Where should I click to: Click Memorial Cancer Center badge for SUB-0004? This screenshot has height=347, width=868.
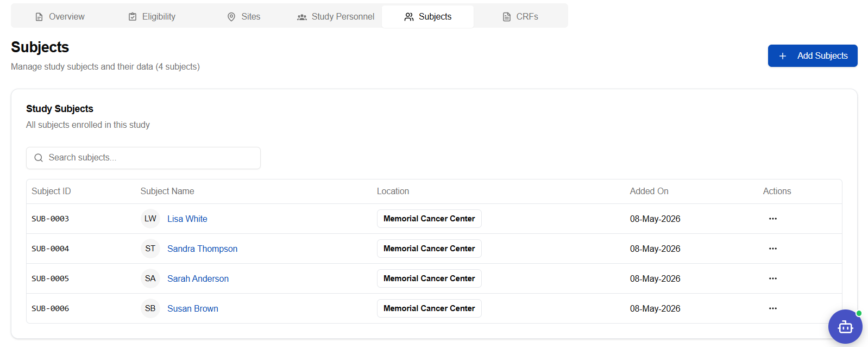[x=429, y=249]
